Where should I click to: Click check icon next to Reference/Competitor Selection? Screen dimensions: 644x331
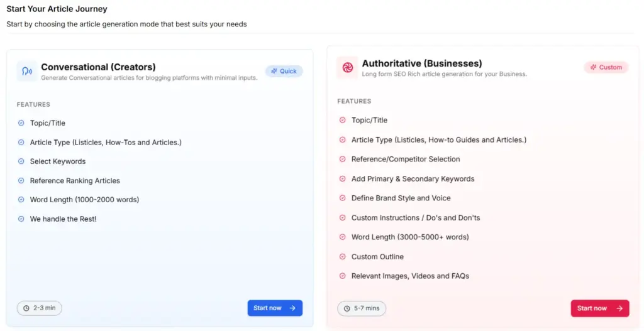coord(342,159)
